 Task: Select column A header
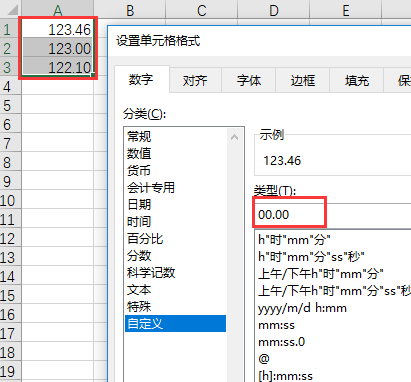tap(57, 10)
